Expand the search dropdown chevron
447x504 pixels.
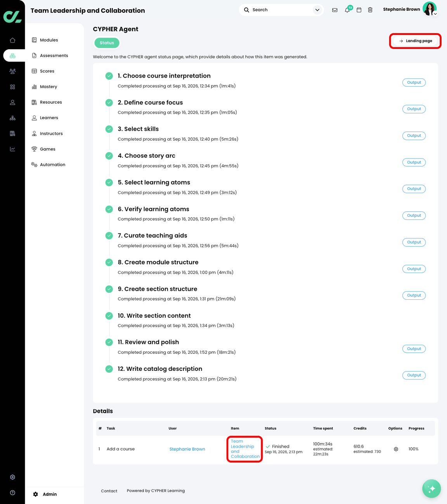[x=317, y=10]
